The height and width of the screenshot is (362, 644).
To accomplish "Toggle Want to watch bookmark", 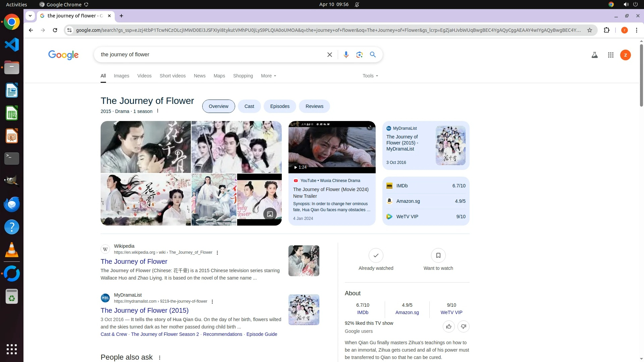I will pyautogui.click(x=438, y=256).
